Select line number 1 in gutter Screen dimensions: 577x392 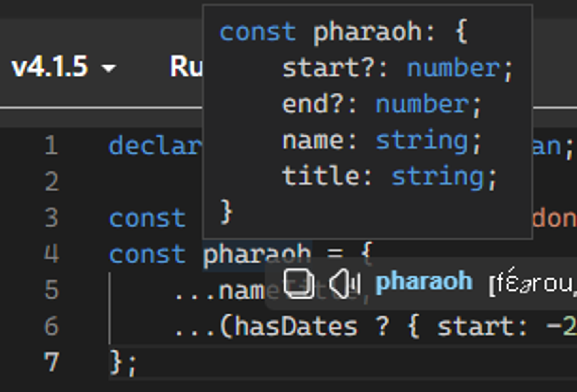pos(52,146)
